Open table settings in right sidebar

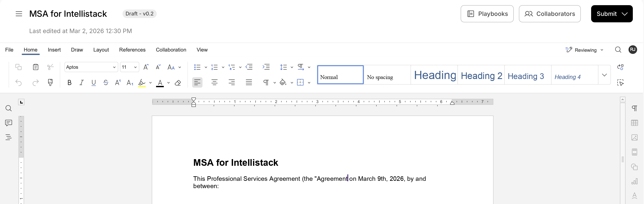[x=634, y=123]
